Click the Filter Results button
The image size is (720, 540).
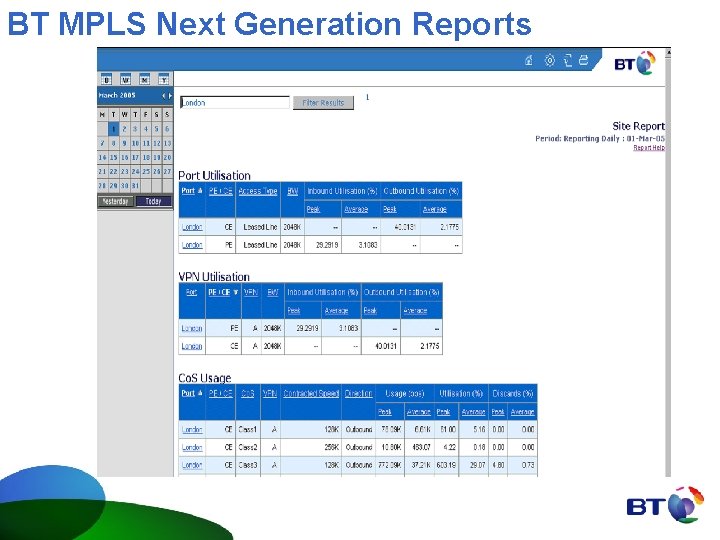[x=323, y=103]
